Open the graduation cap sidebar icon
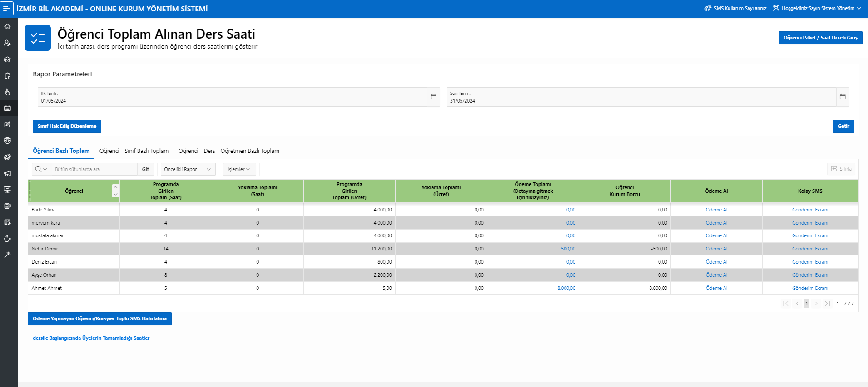Screen dimensions: 868x387 point(8,59)
